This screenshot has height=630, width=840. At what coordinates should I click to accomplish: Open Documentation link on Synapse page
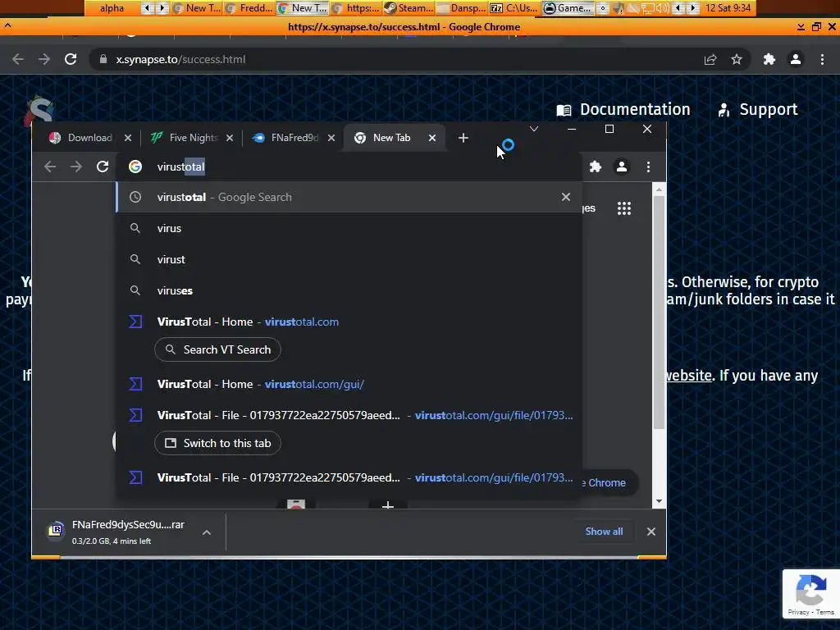coord(623,109)
